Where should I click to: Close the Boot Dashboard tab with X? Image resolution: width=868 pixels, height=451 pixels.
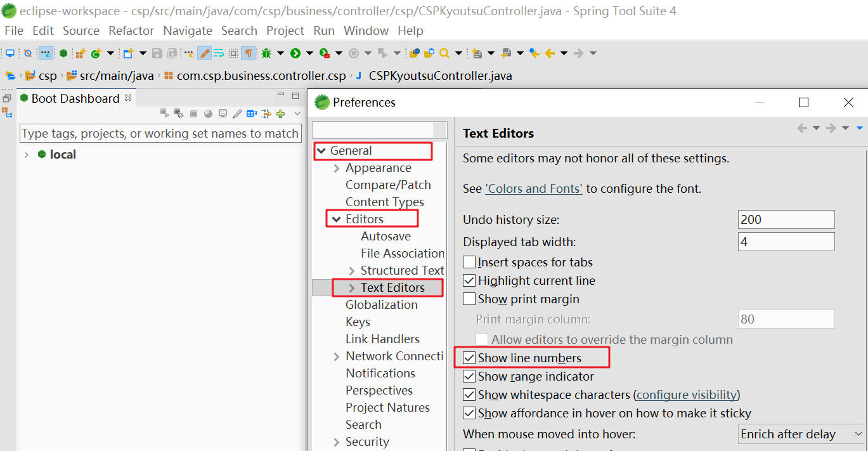pos(128,98)
